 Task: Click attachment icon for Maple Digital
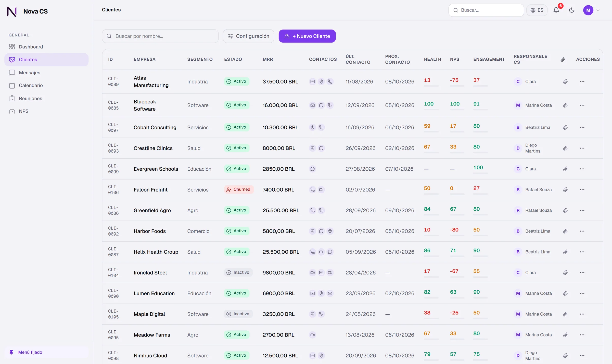(x=565, y=314)
